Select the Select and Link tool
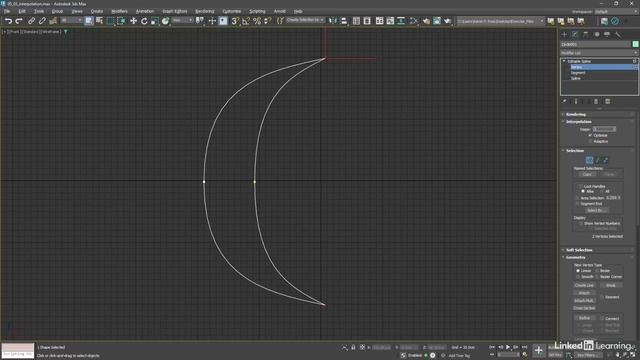 [31, 21]
